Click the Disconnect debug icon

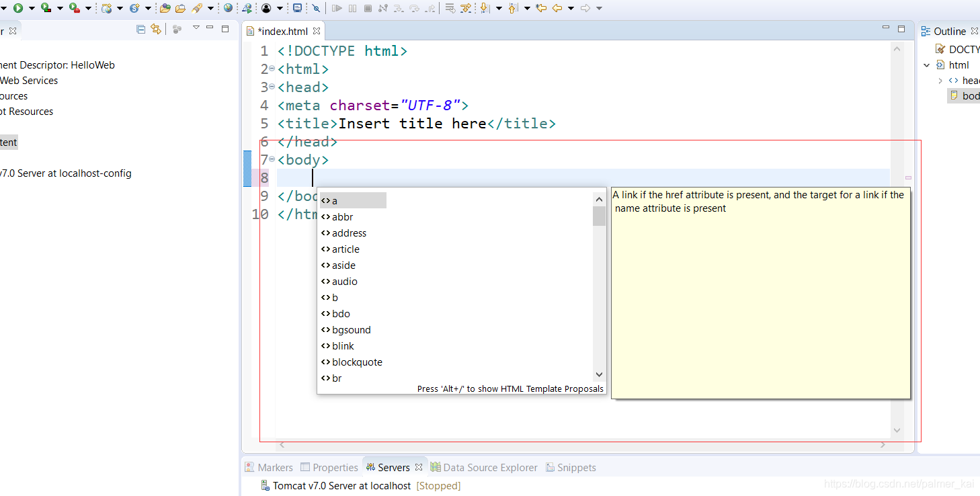[x=383, y=8]
